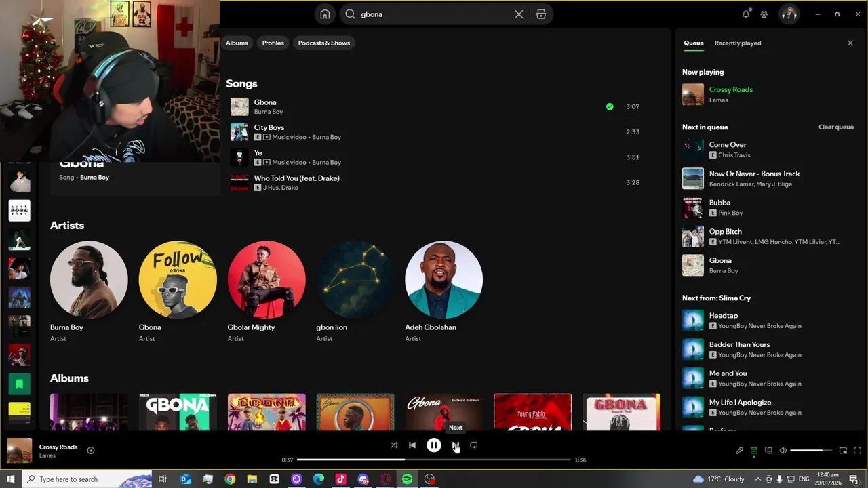Clear the queue

(x=836, y=127)
